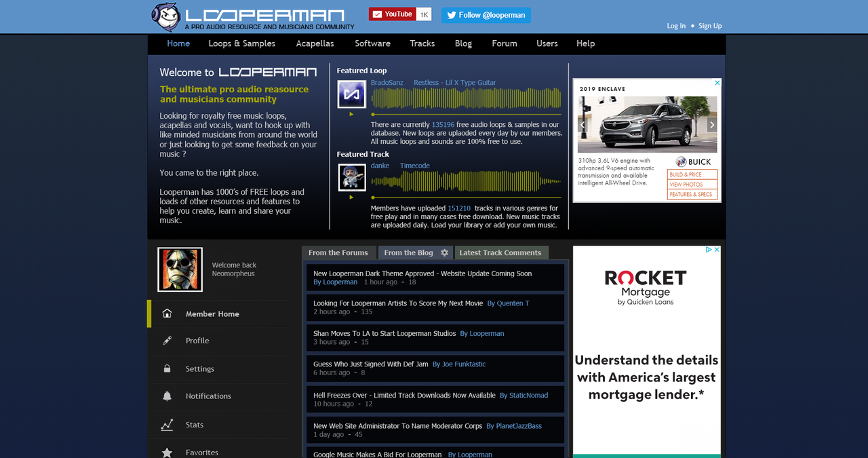Open Member Home in sidebar

point(220,313)
